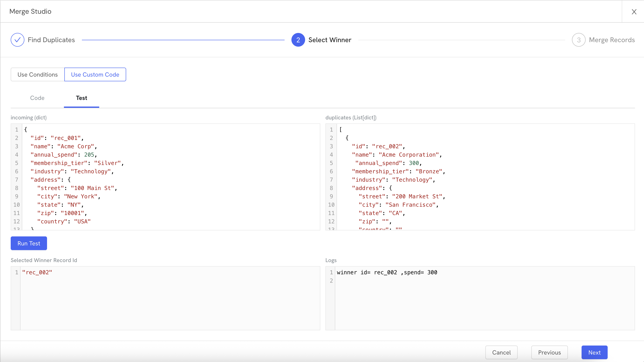Click the "100 Main St" street value

click(92, 188)
